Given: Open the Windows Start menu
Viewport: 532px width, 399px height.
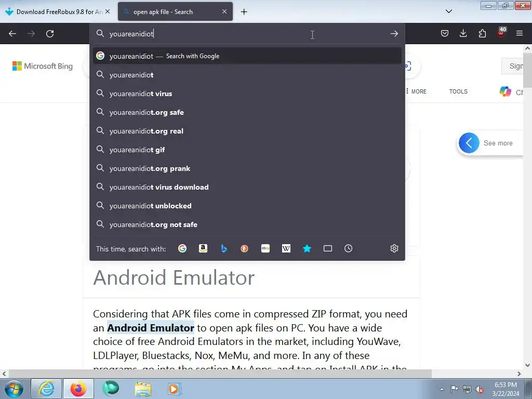Looking at the screenshot, I should click(14, 389).
